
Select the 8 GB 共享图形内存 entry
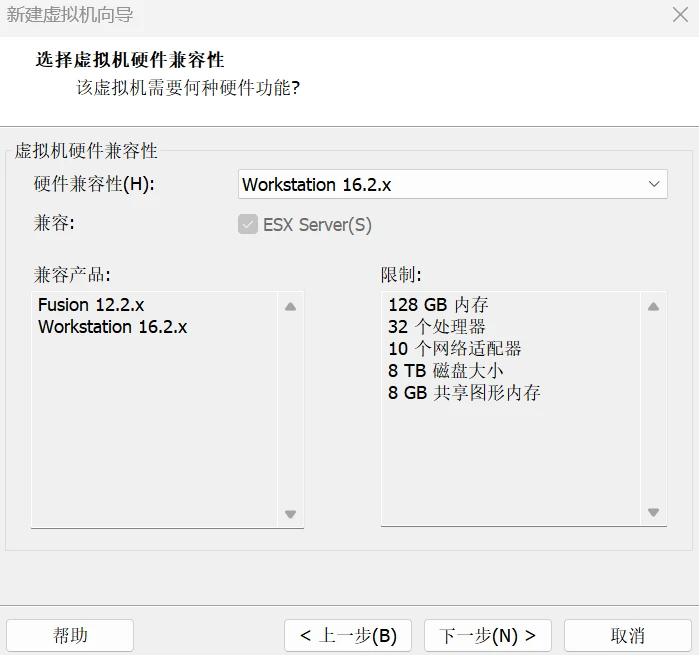click(x=464, y=393)
